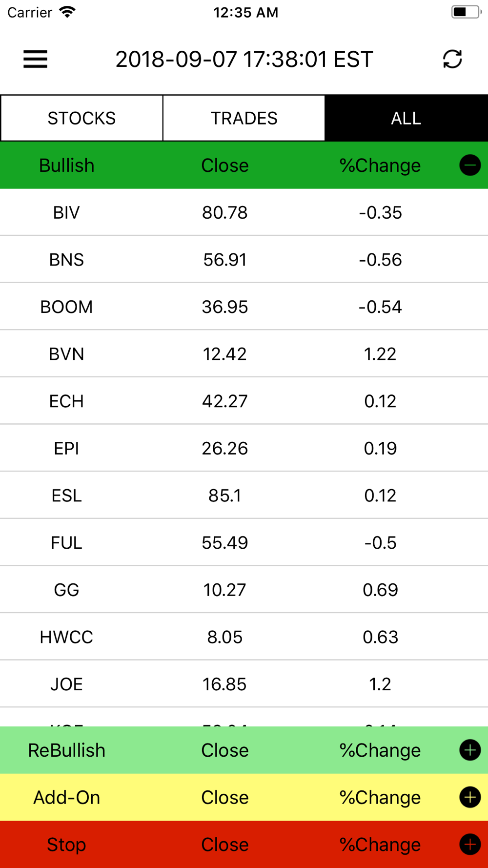Expand the ReBullish section
The height and width of the screenshot is (868, 488).
click(470, 750)
